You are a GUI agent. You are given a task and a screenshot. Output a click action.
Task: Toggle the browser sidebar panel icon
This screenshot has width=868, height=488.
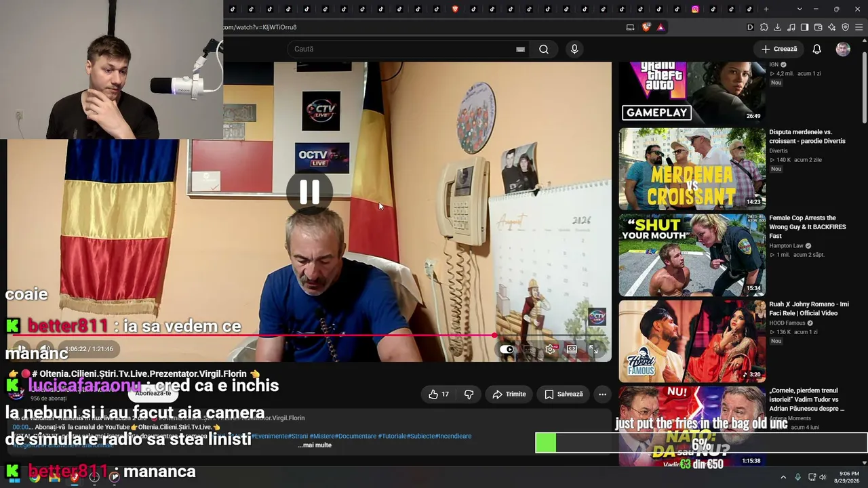805,27
